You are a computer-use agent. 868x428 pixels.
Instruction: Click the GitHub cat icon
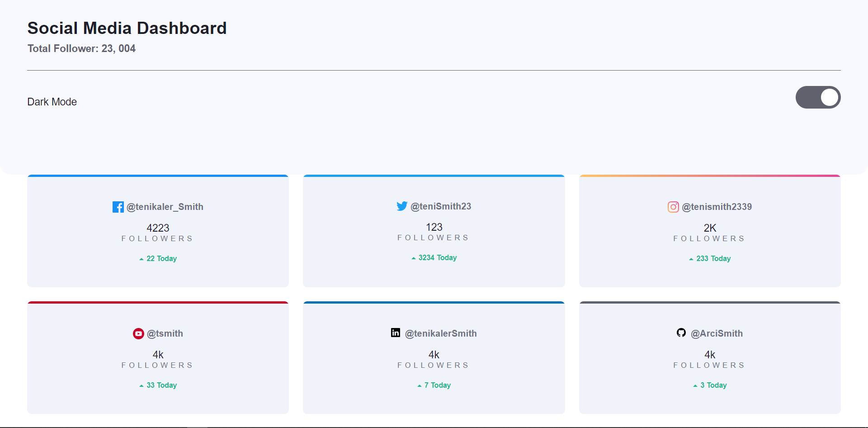click(681, 332)
